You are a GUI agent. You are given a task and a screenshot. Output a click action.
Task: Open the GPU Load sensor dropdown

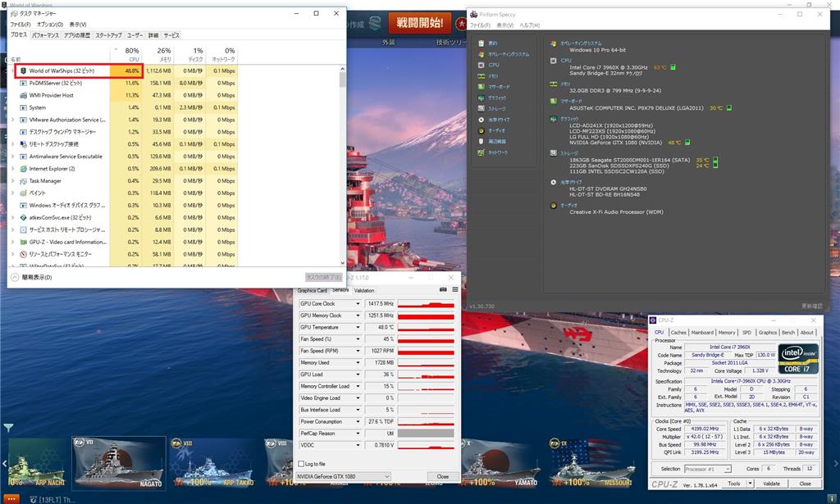(358, 375)
